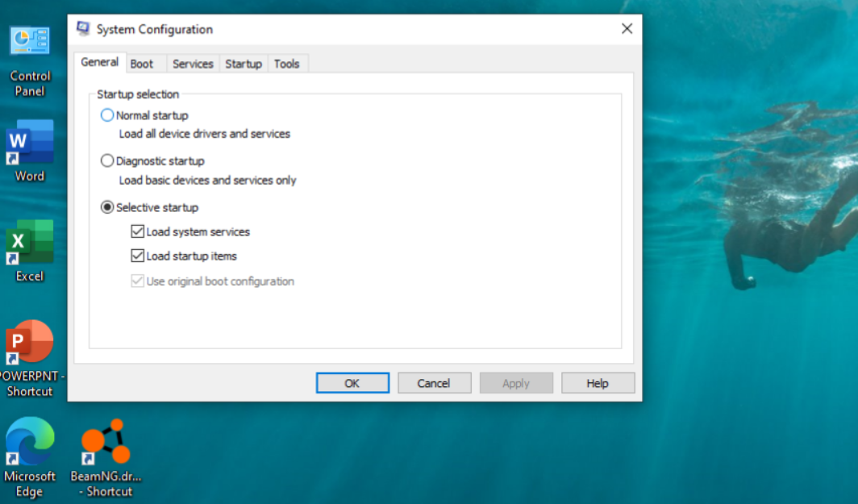858x504 pixels.
Task: Open Control Panel from the desktop
Action: pyautogui.click(x=30, y=40)
